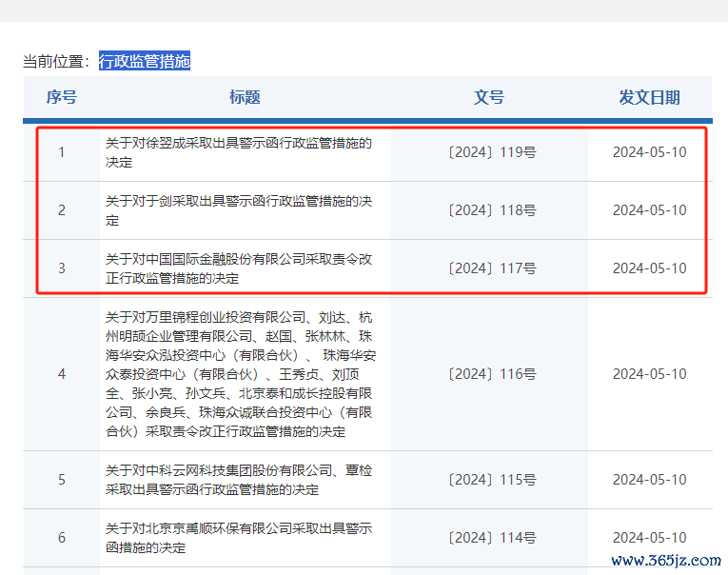Image resolution: width=728 pixels, height=575 pixels.
Task: Open the 中科云网科技集团 warning letter decision
Action: tap(238, 480)
